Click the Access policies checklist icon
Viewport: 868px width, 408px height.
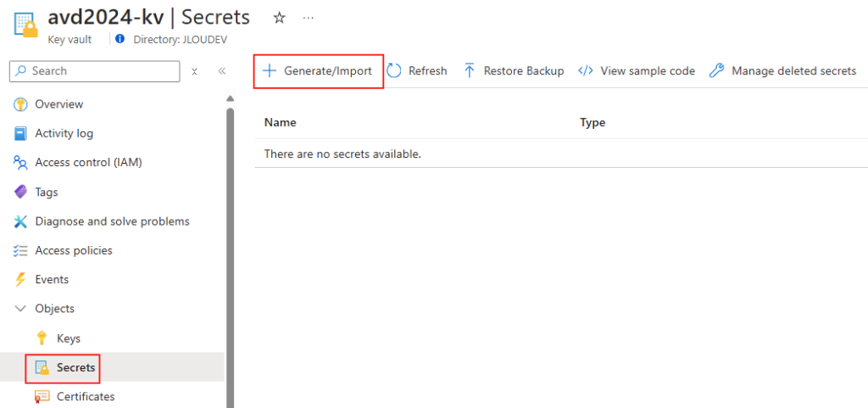tap(20, 251)
